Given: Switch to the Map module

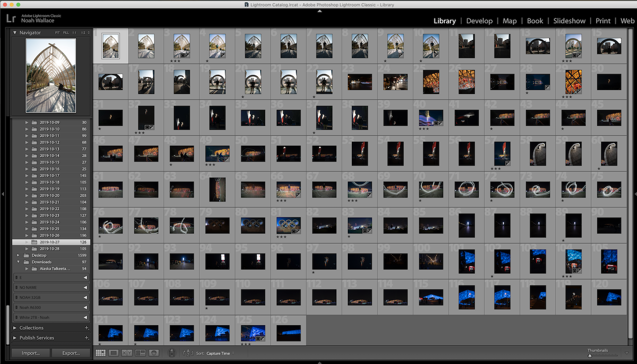Looking at the screenshot, I should coord(510,21).
